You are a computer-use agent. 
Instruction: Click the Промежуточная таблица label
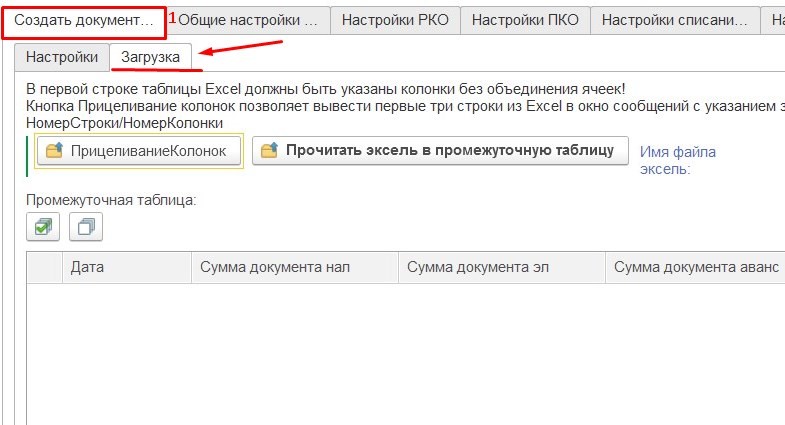tap(111, 200)
